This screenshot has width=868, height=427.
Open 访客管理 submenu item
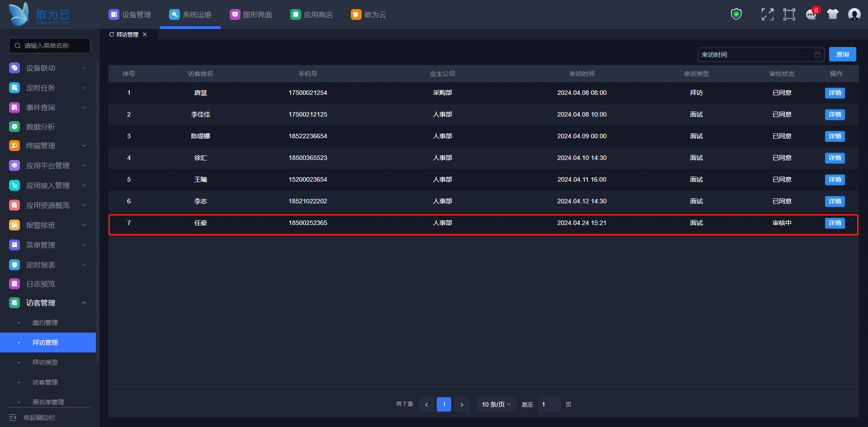point(45,382)
